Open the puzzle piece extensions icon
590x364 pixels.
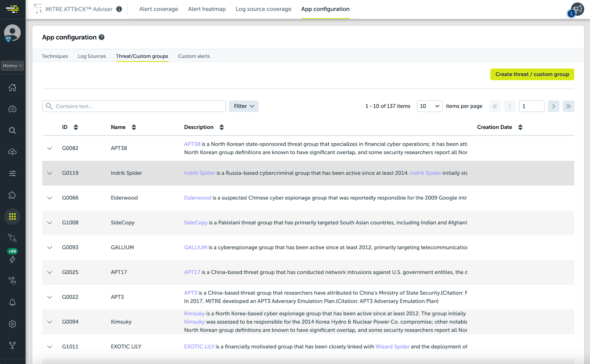[13, 195]
